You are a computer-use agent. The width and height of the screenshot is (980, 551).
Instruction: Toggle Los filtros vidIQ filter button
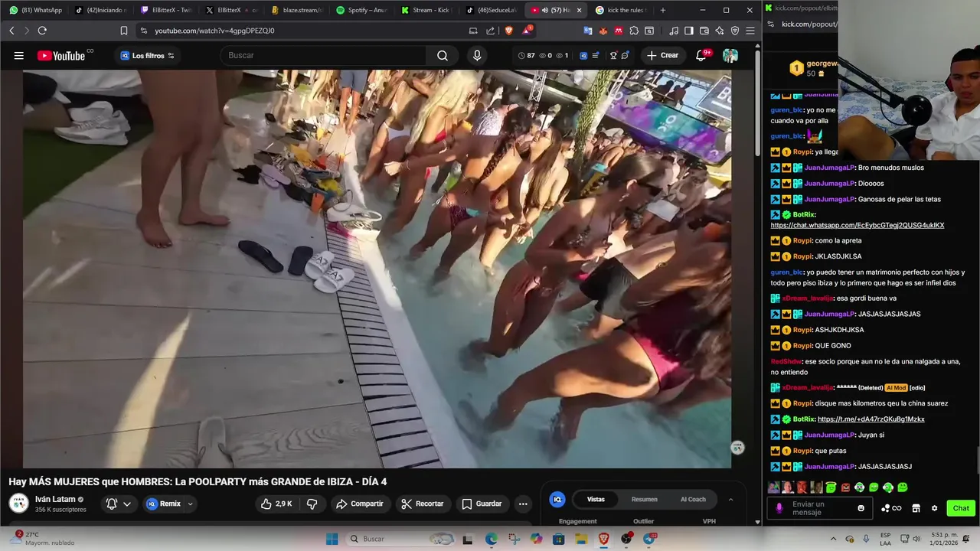147,55
